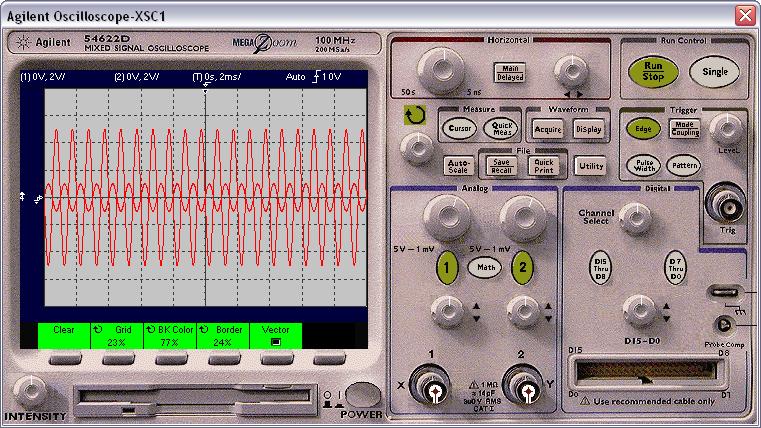Click the ground terminal slot
This screenshot has height=428, width=761.
725,292
